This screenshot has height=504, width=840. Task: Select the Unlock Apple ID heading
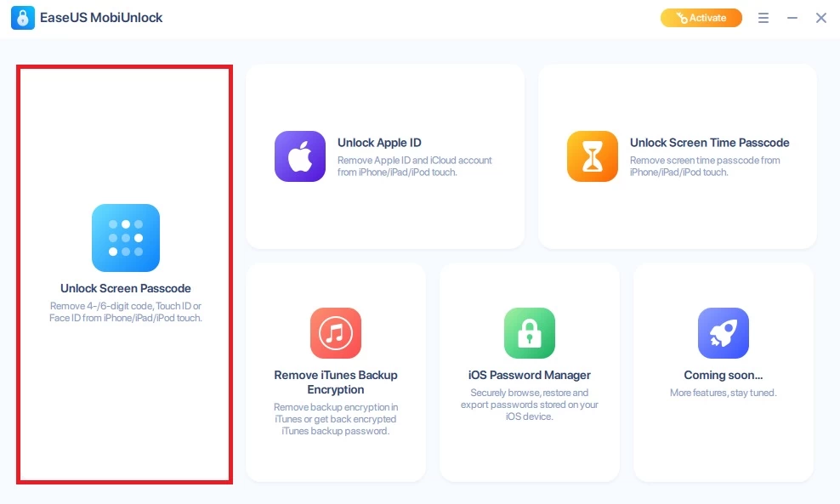click(x=379, y=143)
